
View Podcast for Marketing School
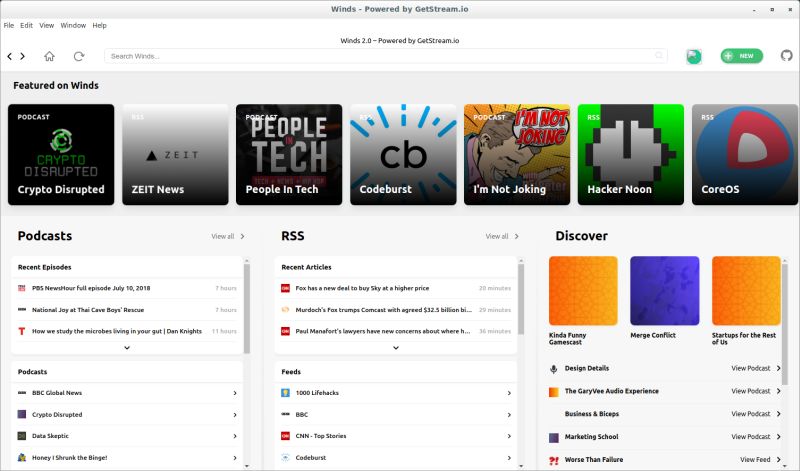click(x=756, y=437)
